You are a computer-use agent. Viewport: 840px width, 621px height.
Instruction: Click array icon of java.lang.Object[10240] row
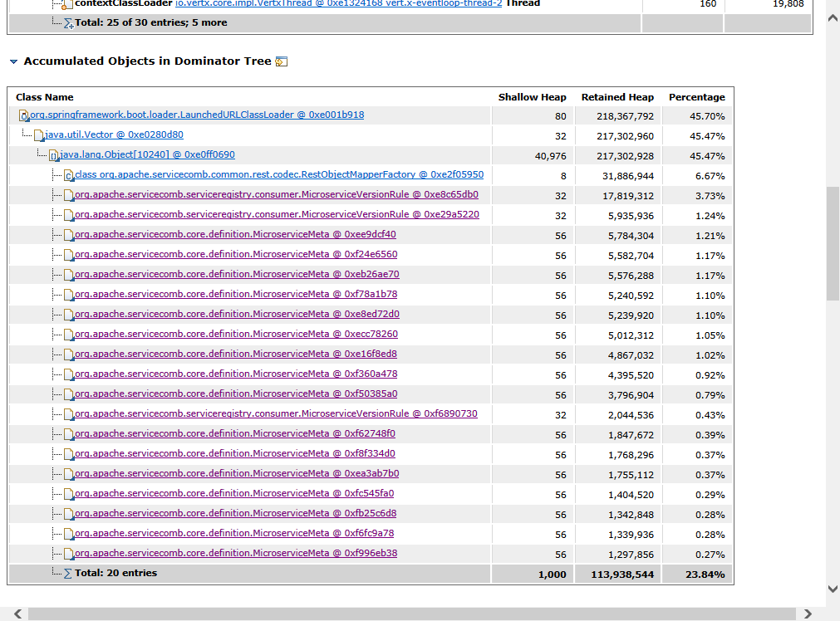53,155
